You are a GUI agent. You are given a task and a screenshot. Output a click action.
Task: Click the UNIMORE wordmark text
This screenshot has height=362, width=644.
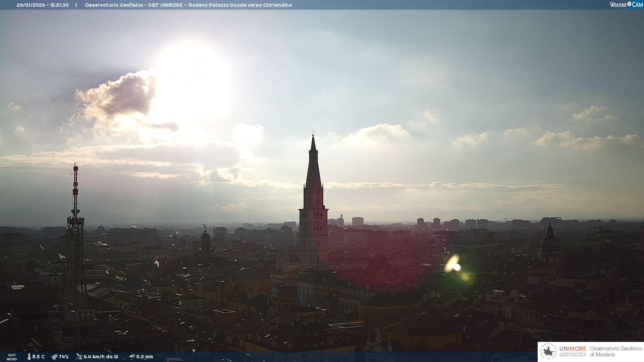(573, 349)
